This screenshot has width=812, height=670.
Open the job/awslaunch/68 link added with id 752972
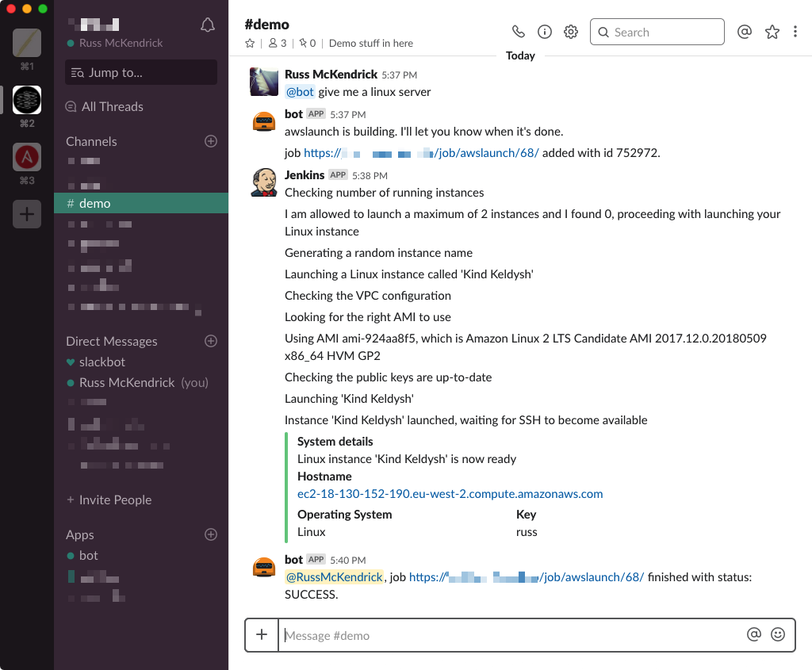click(421, 153)
